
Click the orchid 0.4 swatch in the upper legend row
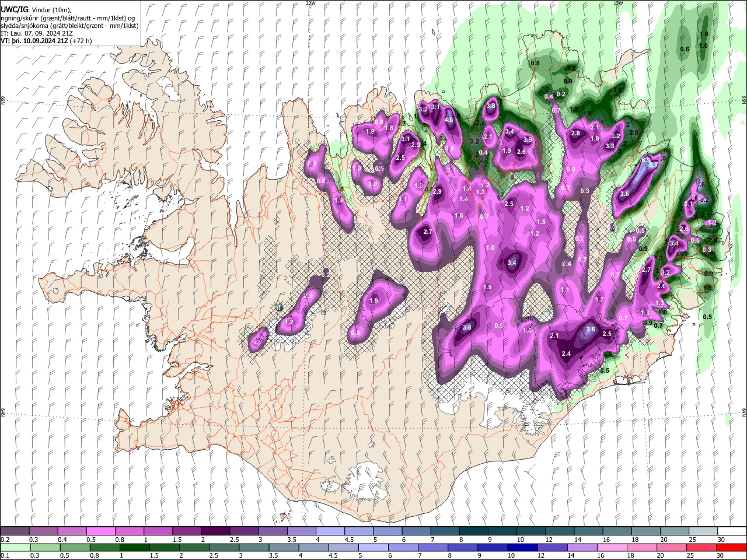coord(72,531)
